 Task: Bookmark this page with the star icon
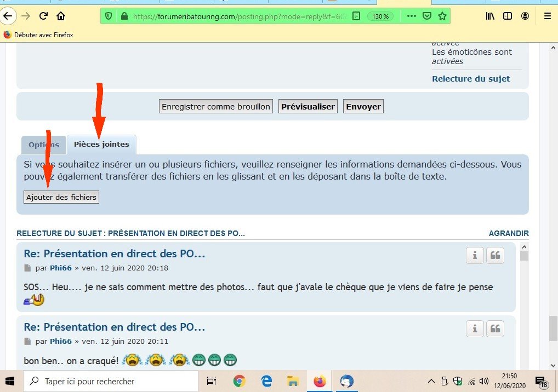pos(442,16)
